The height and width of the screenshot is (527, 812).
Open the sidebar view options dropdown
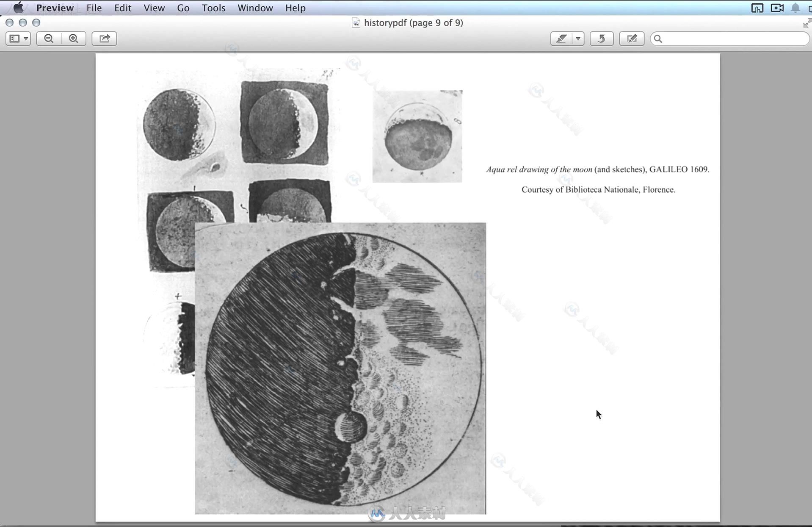coord(18,39)
